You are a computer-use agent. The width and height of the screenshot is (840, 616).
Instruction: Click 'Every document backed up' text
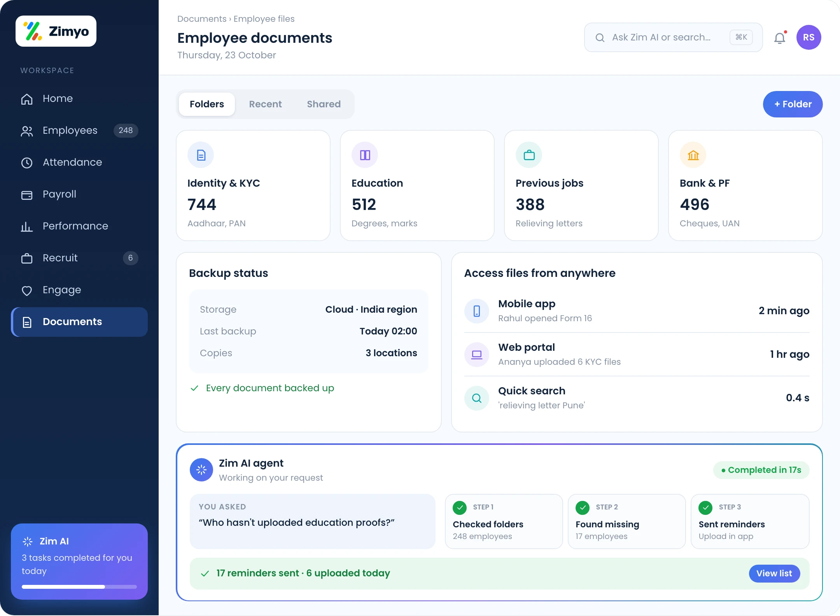(270, 388)
